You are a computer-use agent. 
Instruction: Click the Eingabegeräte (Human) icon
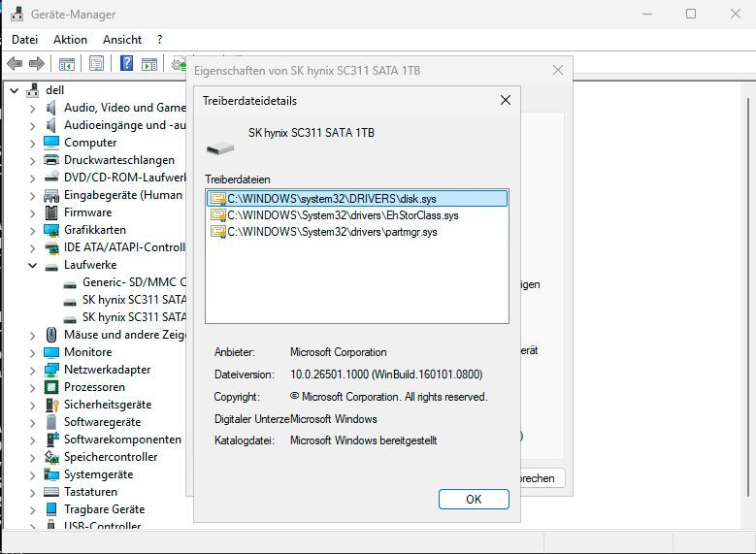coord(51,195)
